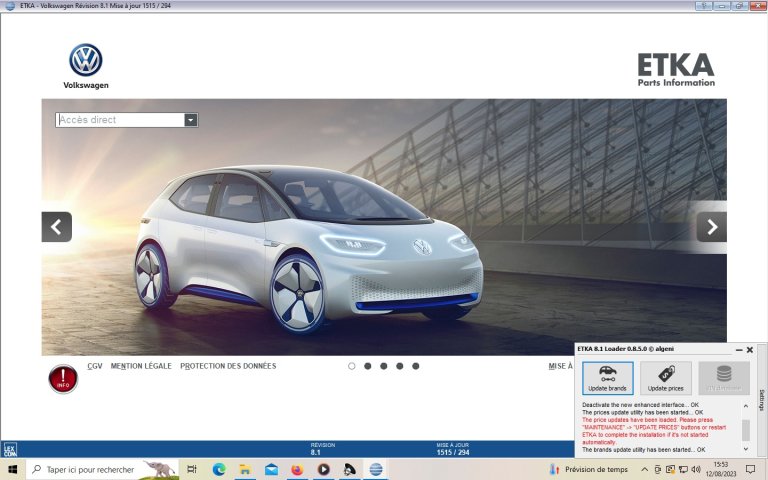The width and height of the screenshot is (768, 480).
Task: Open the Mail app from the taskbar
Action: [x=271, y=469]
